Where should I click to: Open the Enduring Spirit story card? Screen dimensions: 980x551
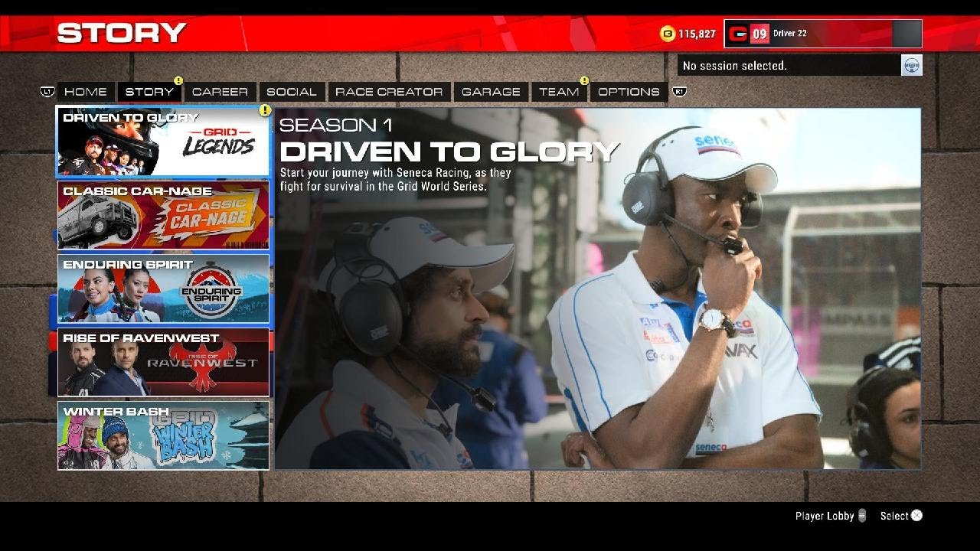163,289
